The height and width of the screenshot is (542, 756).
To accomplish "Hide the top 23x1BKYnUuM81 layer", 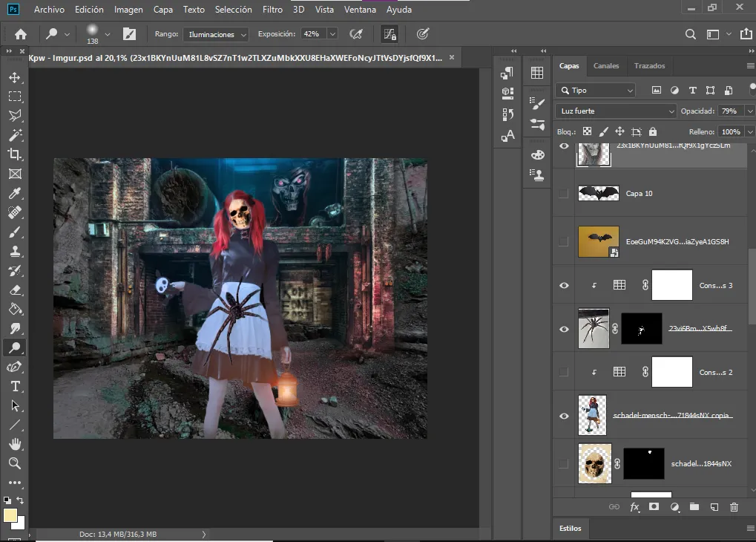I will point(564,146).
